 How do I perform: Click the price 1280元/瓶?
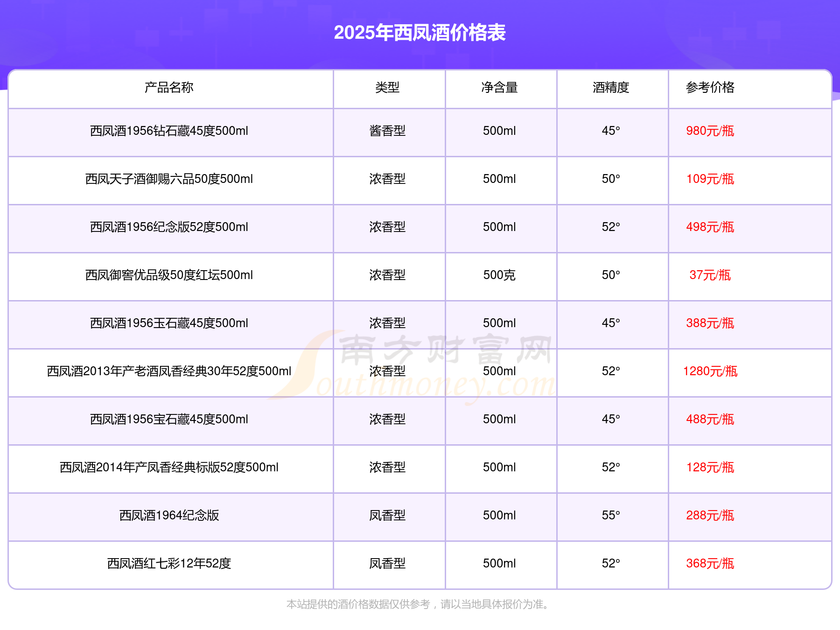(x=710, y=371)
